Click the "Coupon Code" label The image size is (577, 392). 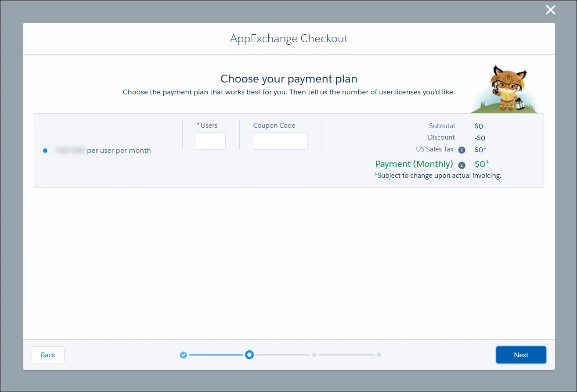click(x=274, y=125)
